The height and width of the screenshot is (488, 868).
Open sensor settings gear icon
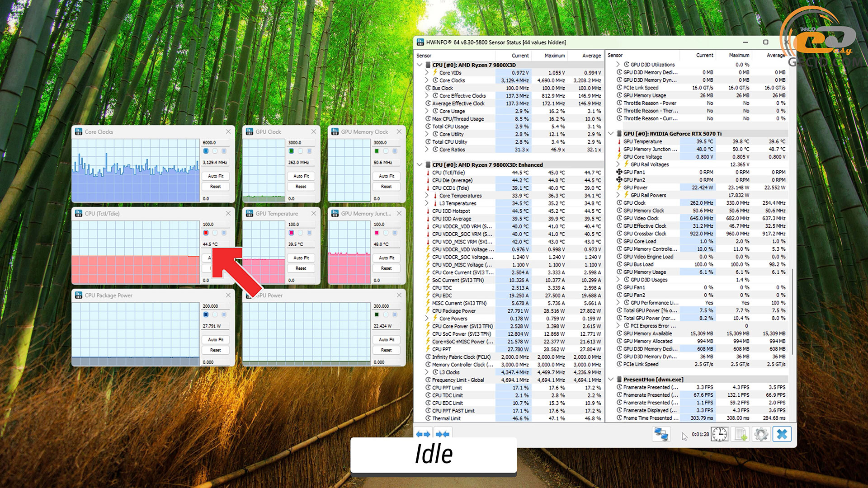coord(761,434)
